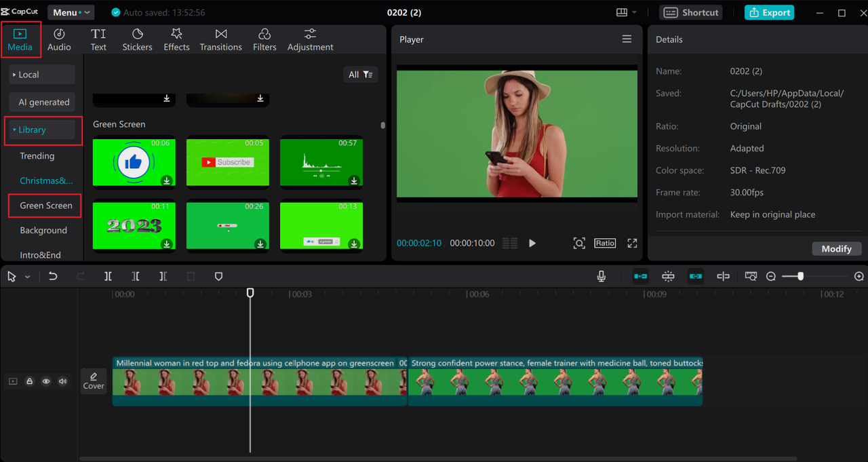Zoom in the timeline with plus icon
Image resolution: width=868 pixels, height=462 pixels.
point(859,276)
